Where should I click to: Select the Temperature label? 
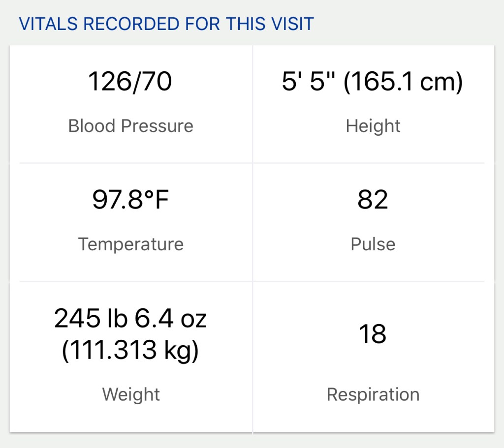click(x=130, y=244)
